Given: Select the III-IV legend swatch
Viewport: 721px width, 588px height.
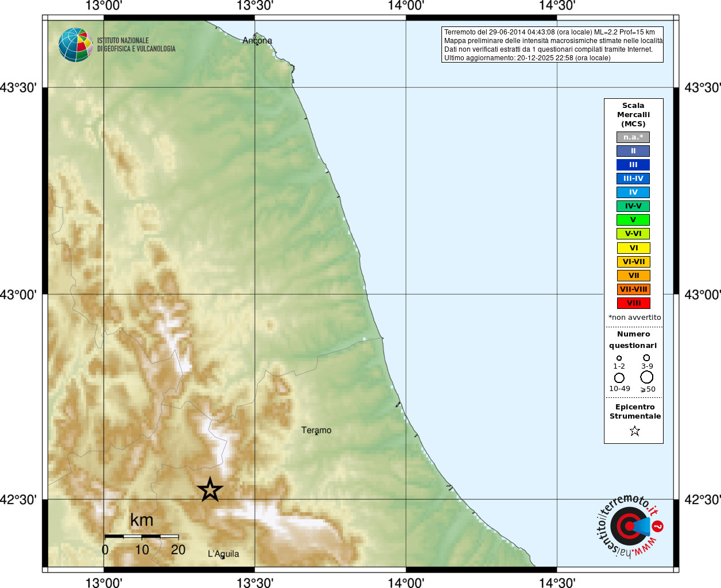Looking at the screenshot, I should [633, 179].
